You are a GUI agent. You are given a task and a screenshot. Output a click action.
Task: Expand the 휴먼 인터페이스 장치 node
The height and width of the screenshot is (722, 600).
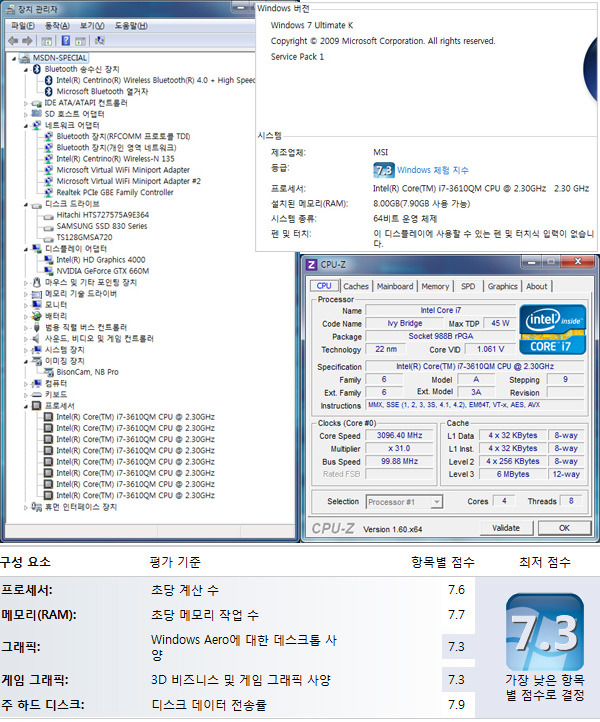tap(26, 507)
